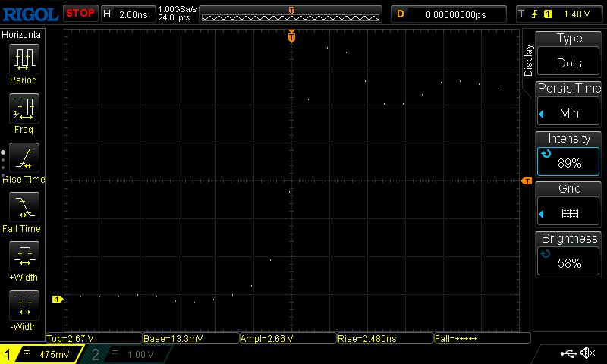Click the STOP run status button
The image size is (607, 364).
click(x=80, y=14)
